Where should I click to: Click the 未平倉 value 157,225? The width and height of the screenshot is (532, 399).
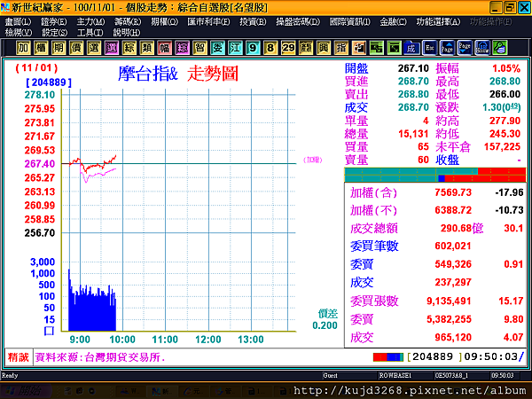pos(502,147)
